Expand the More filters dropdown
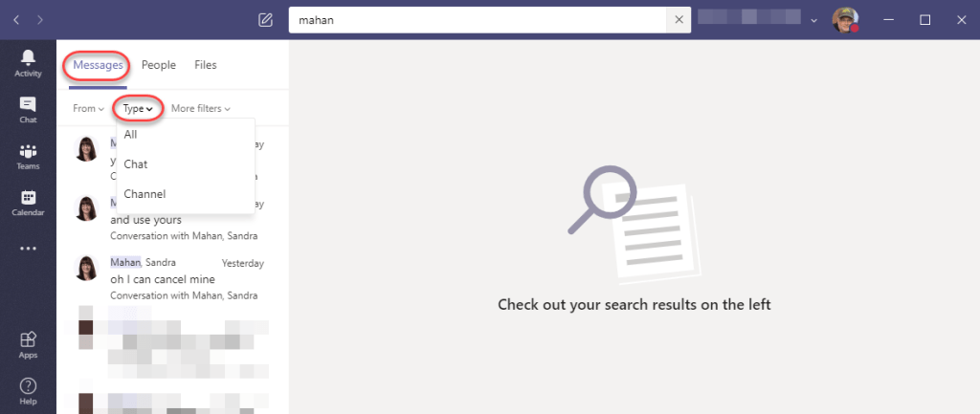Screen dimensions: 980x414 201,109
